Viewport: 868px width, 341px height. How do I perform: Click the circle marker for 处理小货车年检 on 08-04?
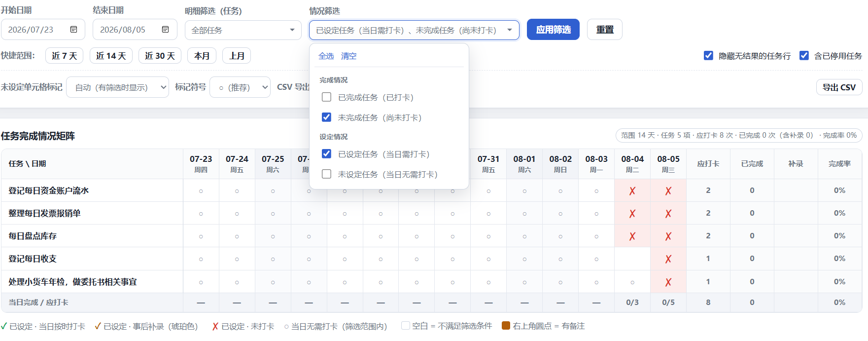click(x=632, y=282)
